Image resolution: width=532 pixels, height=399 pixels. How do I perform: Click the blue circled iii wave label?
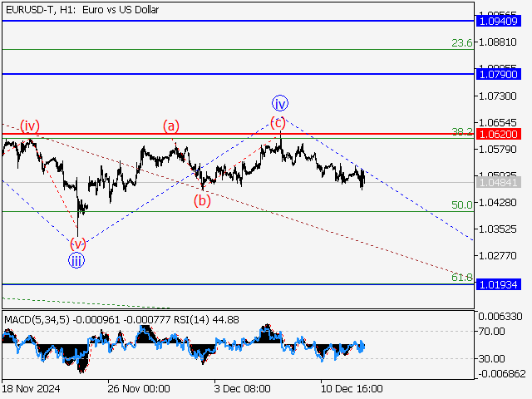[76, 259]
